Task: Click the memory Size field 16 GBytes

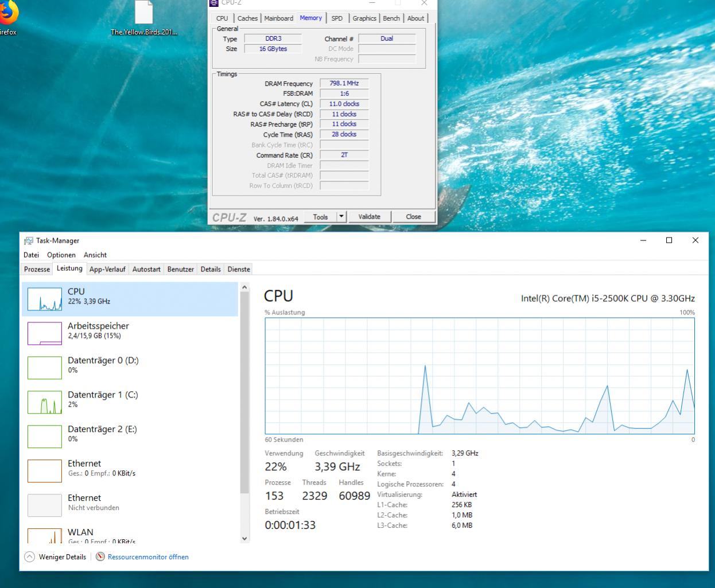Action: coord(273,49)
